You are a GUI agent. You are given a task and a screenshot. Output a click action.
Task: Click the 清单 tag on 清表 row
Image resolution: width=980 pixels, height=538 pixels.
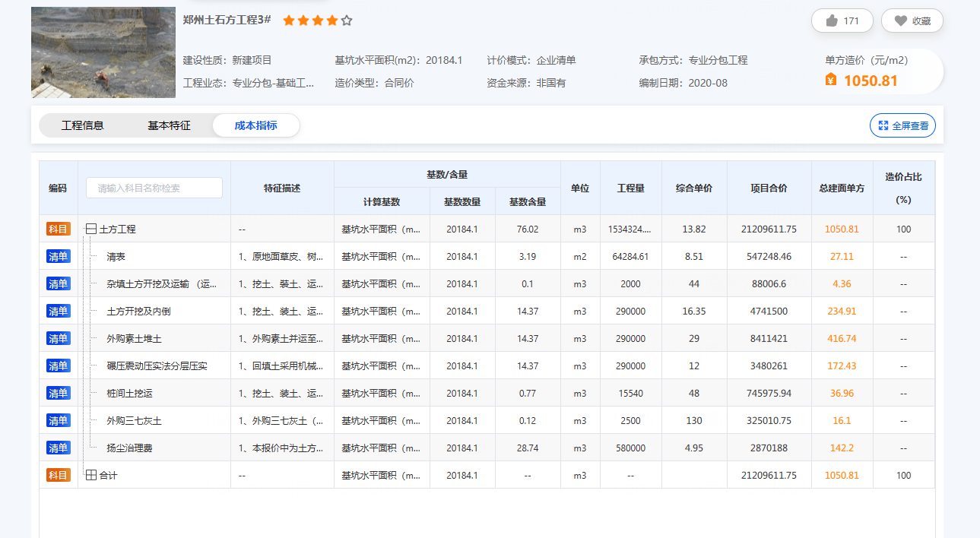click(59, 256)
